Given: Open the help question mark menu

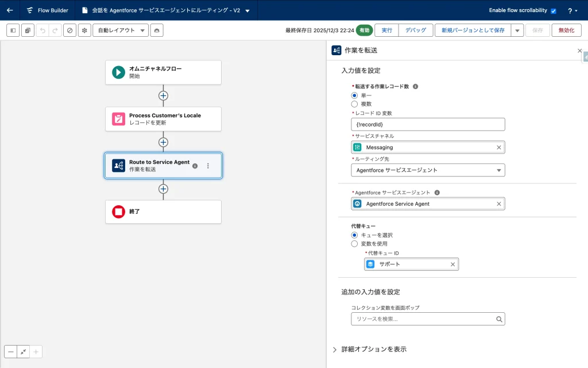Looking at the screenshot, I should coord(572,10).
